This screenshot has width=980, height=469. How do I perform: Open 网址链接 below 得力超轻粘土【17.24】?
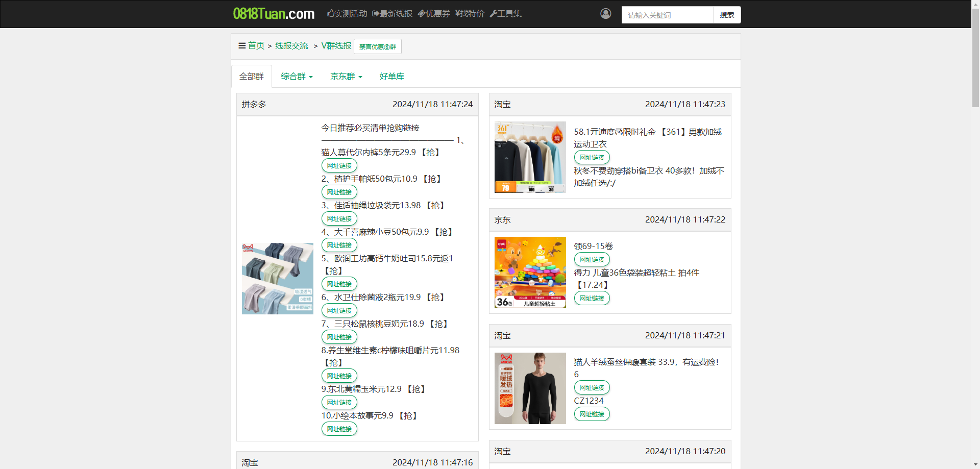[x=592, y=299]
